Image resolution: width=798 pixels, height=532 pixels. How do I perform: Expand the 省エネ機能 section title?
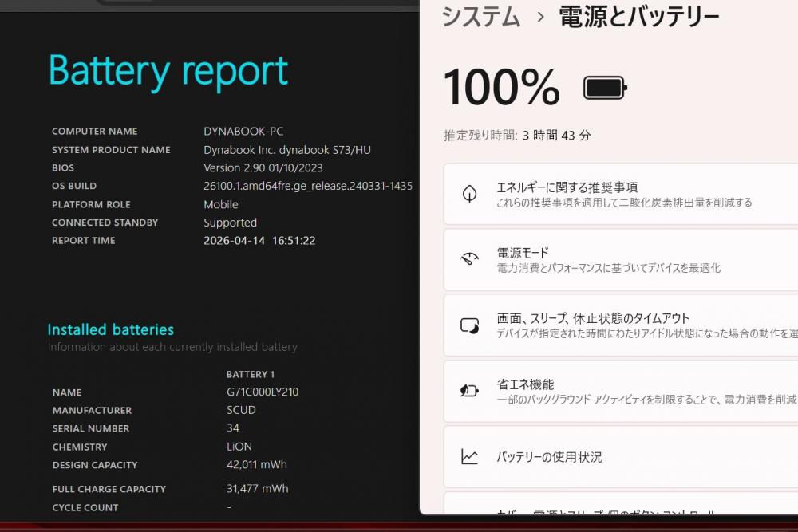tap(525, 384)
